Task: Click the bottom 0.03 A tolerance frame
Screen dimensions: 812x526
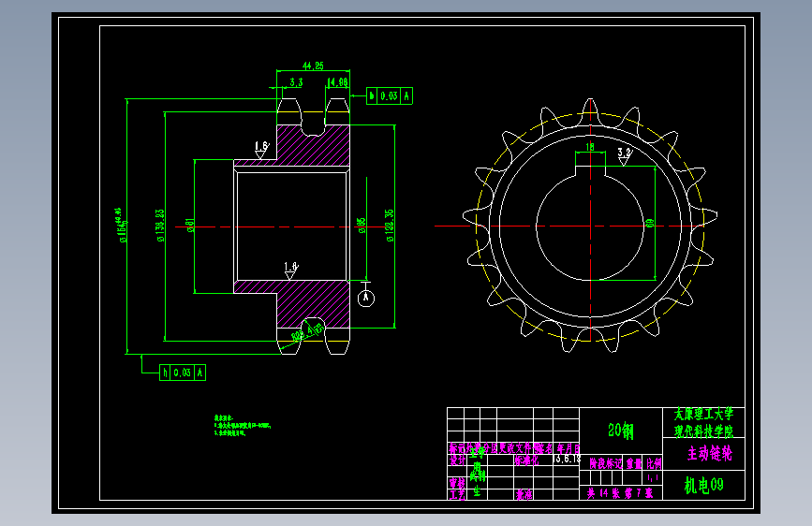Action: [183, 373]
